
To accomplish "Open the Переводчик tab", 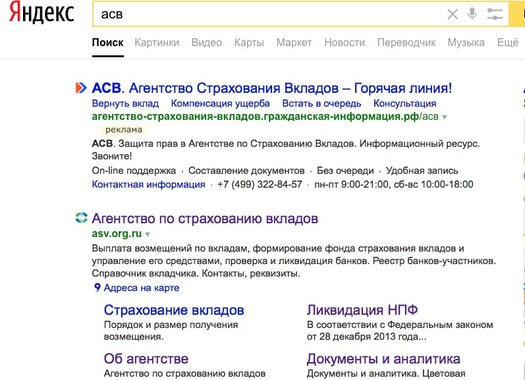I will 406,43.
